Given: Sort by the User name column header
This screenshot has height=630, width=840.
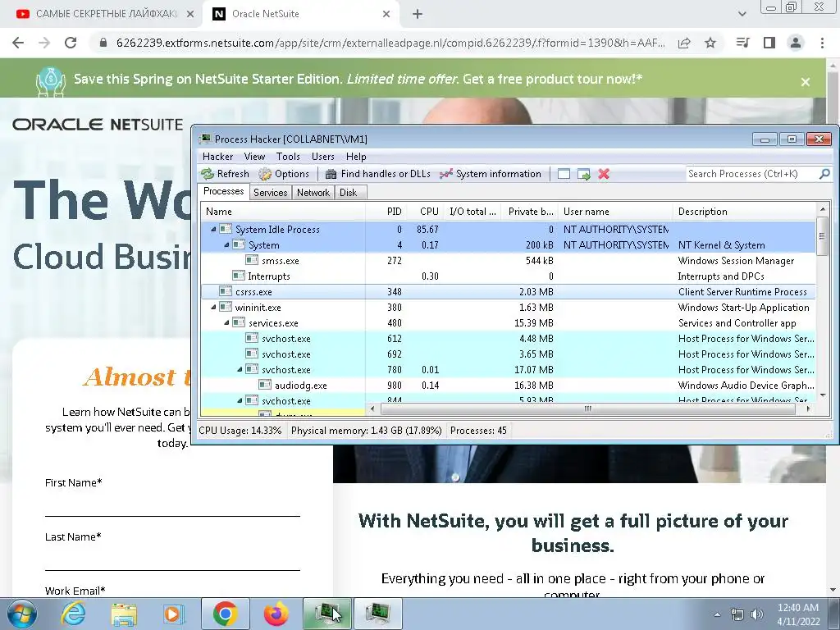Looking at the screenshot, I should (615, 212).
